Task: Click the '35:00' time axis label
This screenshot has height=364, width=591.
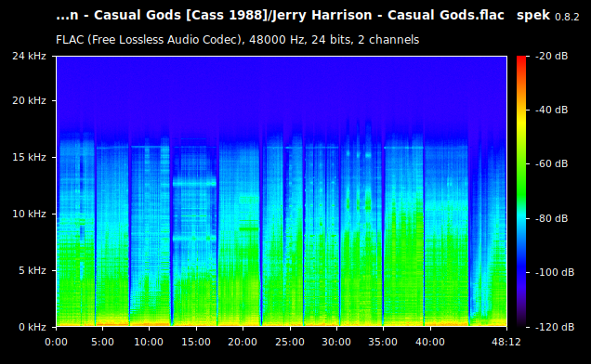Action: [383, 342]
